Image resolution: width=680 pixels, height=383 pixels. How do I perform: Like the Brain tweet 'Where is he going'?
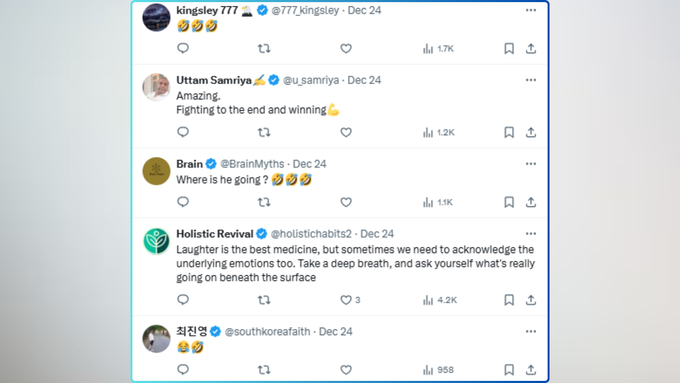pos(346,202)
